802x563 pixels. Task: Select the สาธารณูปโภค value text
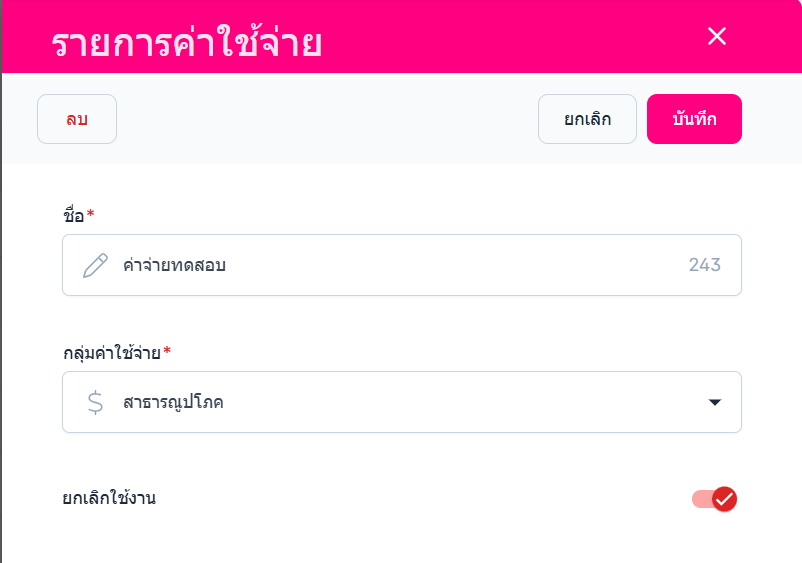(x=173, y=402)
